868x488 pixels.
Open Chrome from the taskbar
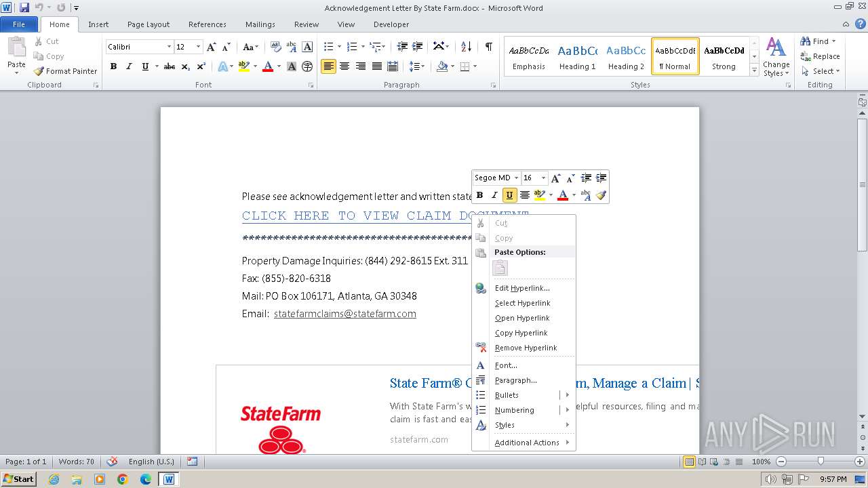tap(123, 479)
